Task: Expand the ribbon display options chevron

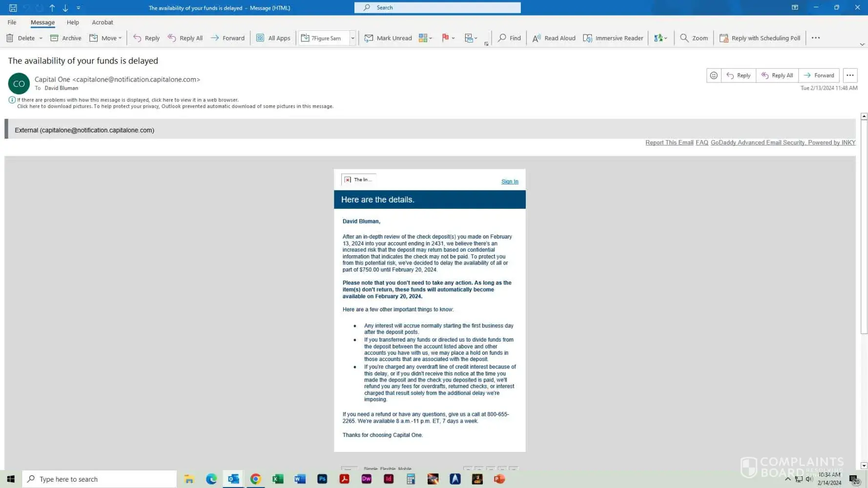Action: 862,44
